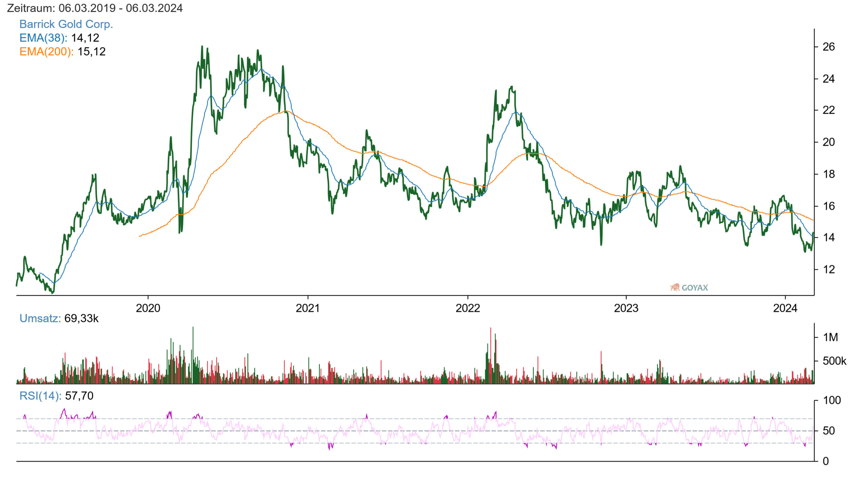Click the price axis label 20
868x485 pixels.
(829, 142)
